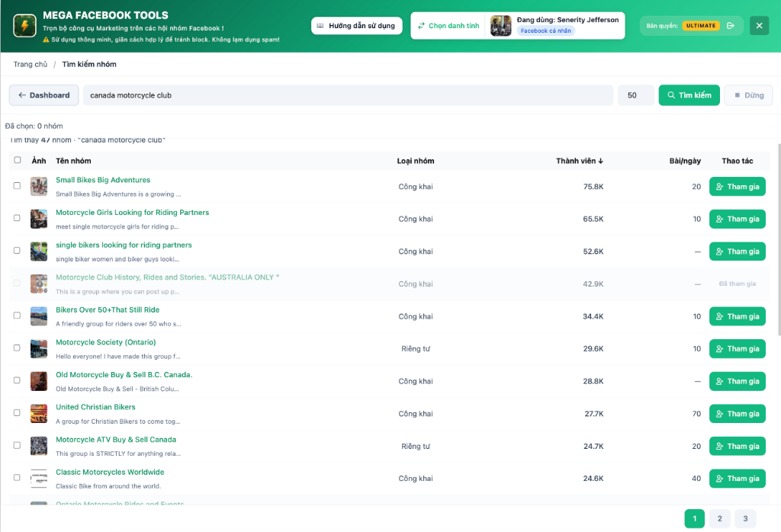This screenshot has height=532, width=781.
Task: Click the results list vertical scrollbar
Action: point(779,240)
